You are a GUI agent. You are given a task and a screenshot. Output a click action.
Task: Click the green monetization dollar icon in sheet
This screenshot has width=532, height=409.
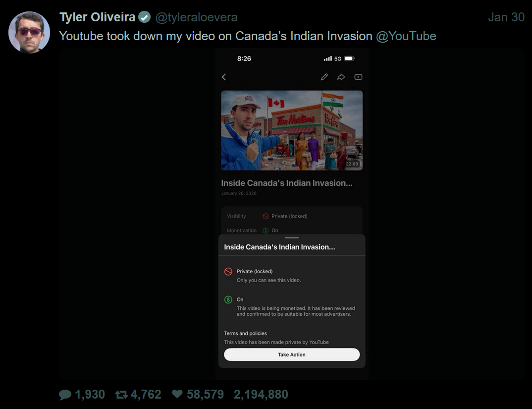pyautogui.click(x=228, y=300)
